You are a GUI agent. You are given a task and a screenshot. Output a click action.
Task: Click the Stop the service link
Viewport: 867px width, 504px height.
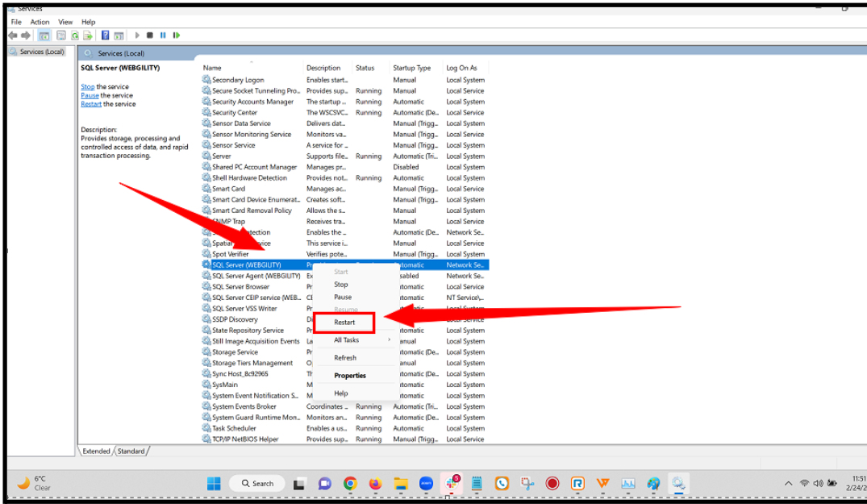click(87, 87)
